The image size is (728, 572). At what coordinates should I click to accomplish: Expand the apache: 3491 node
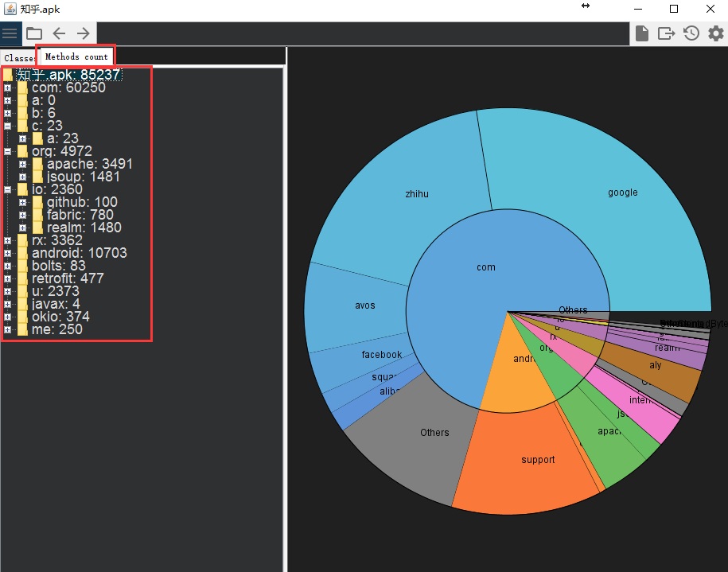tap(22, 165)
